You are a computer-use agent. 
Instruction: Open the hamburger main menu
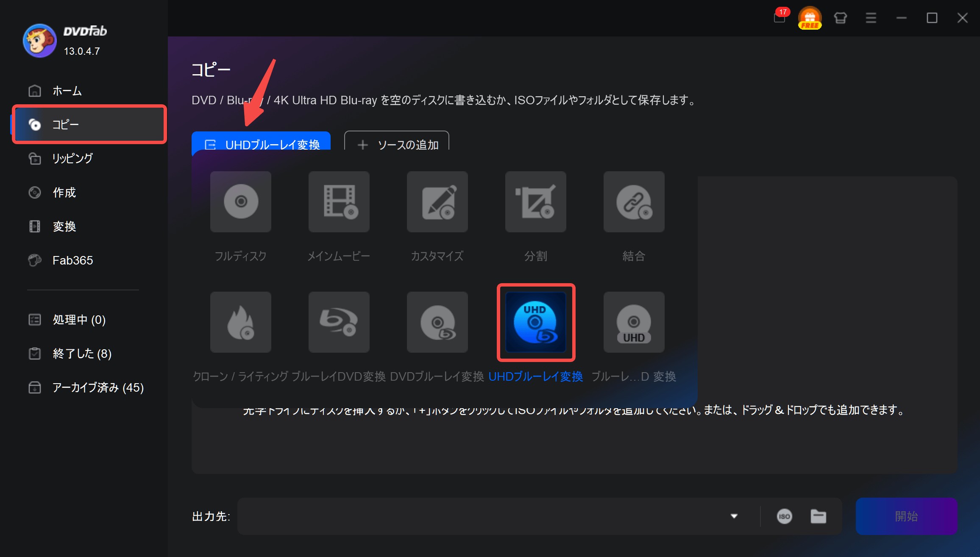(x=871, y=18)
